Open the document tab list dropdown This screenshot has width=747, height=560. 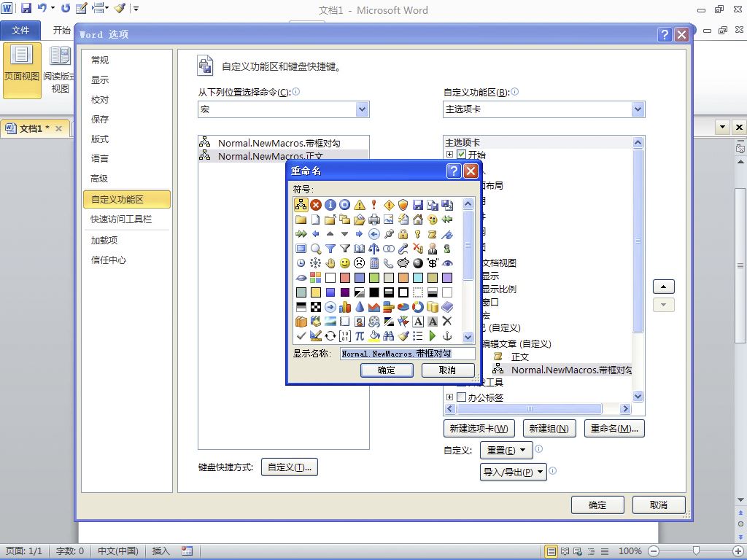click(x=723, y=127)
